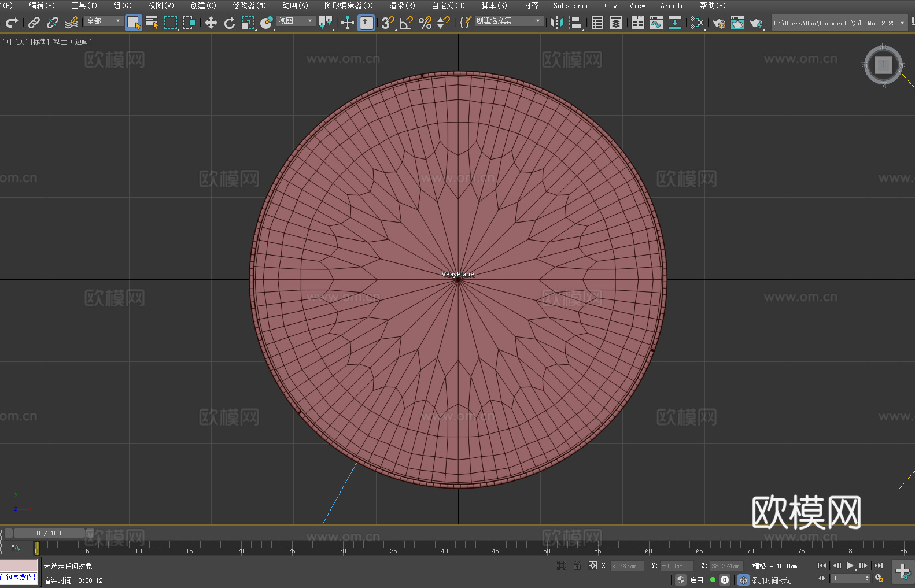
Task: Open the 渲染(R) menu
Action: [x=402, y=5]
